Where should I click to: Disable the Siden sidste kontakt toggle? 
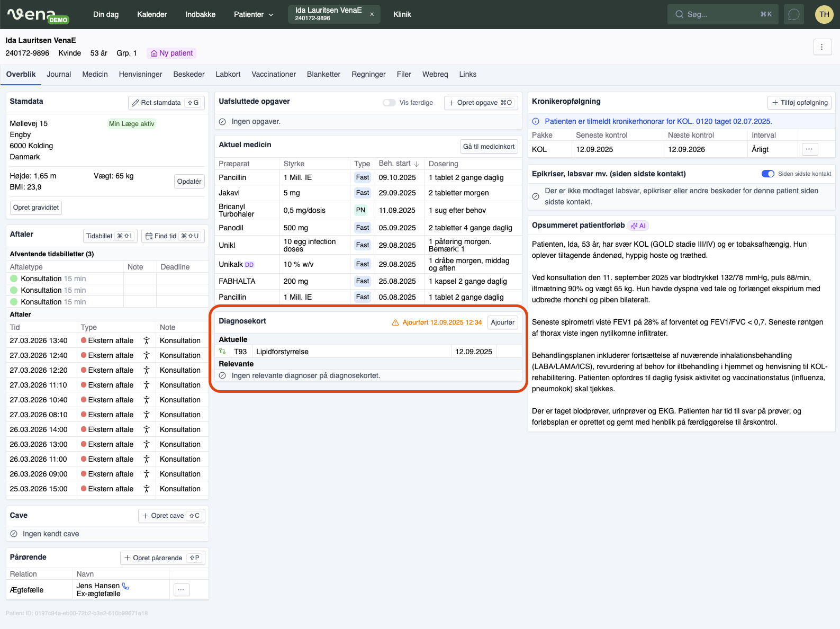(x=767, y=174)
